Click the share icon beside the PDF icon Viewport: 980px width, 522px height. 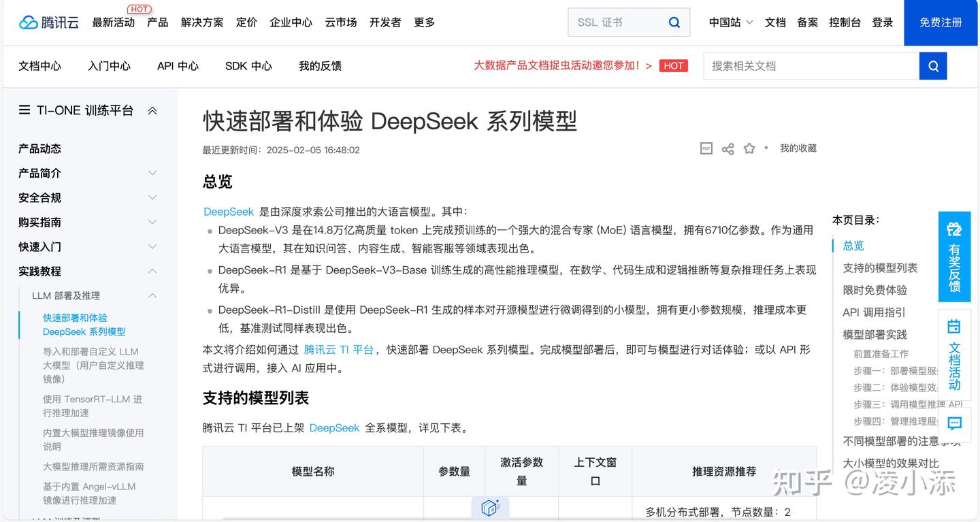(x=728, y=148)
